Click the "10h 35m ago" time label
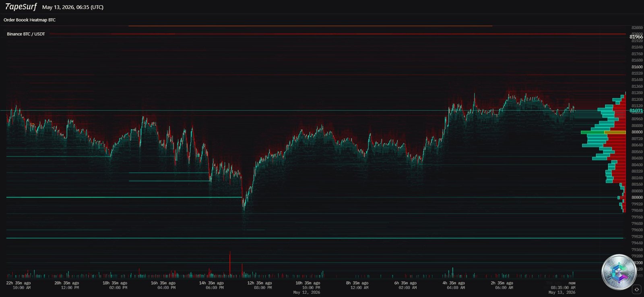 [308, 283]
